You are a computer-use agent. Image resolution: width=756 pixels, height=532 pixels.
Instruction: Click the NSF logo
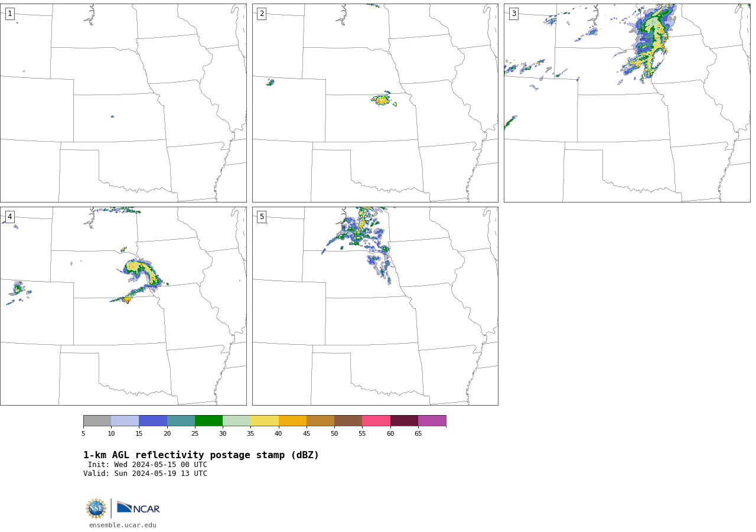[x=96, y=508]
